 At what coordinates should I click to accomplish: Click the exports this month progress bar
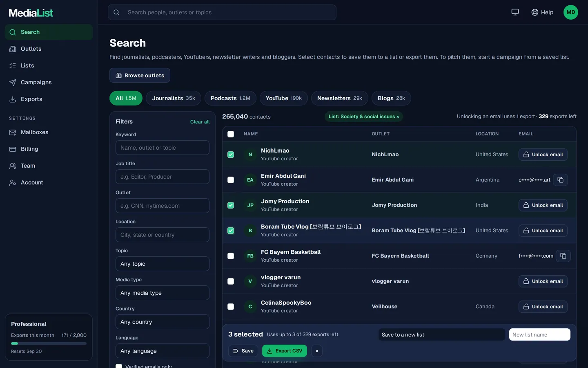tap(49, 343)
